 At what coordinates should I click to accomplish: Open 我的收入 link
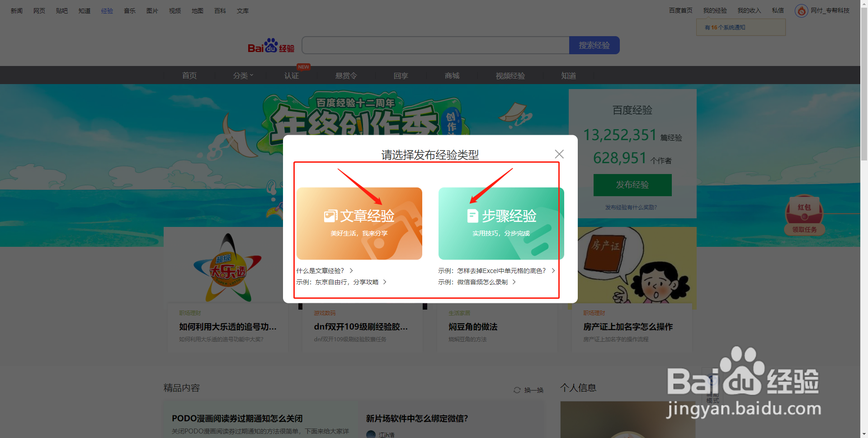(749, 10)
